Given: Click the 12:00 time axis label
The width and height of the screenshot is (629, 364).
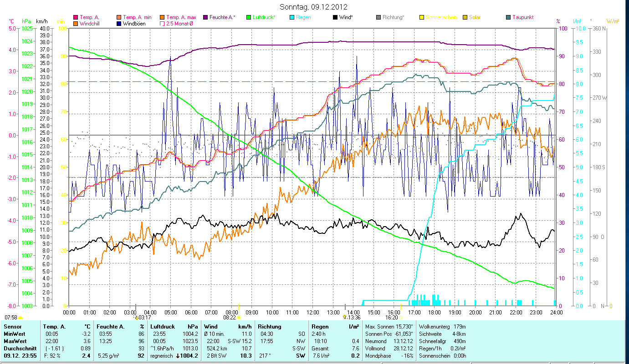Looking at the screenshot, I should click(x=313, y=313).
